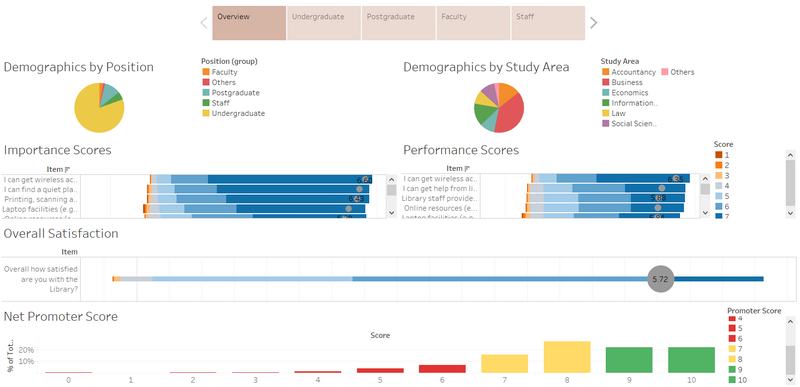Highlight score 2 in Score legend
This screenshot has height=387, width=800.
pyautogui.click(x=722, y=165)
